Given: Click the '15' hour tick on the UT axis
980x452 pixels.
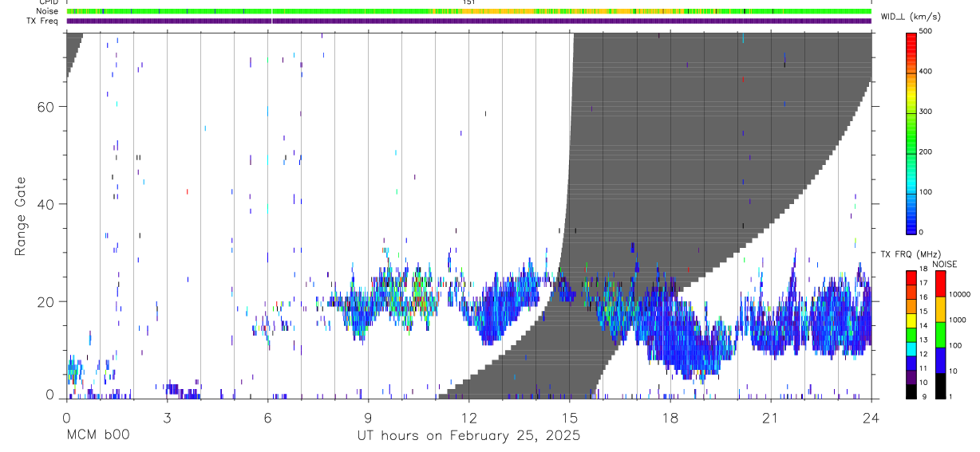Looking at the screenshot, I should (569, 416).
